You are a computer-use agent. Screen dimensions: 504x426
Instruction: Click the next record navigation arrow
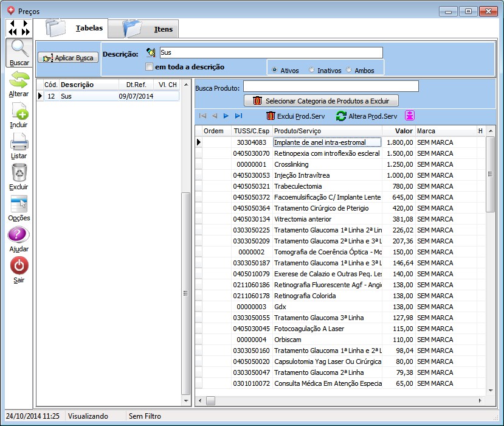(226, 116)
